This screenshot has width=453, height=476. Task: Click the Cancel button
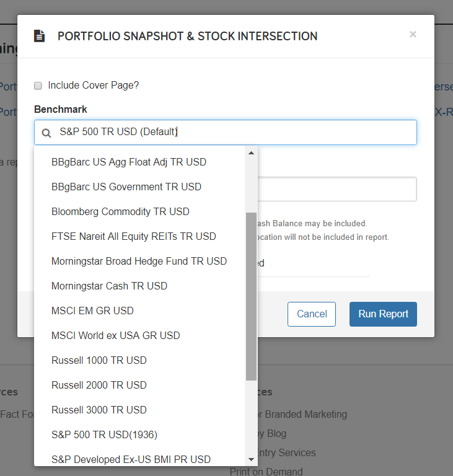coord(312,314)
